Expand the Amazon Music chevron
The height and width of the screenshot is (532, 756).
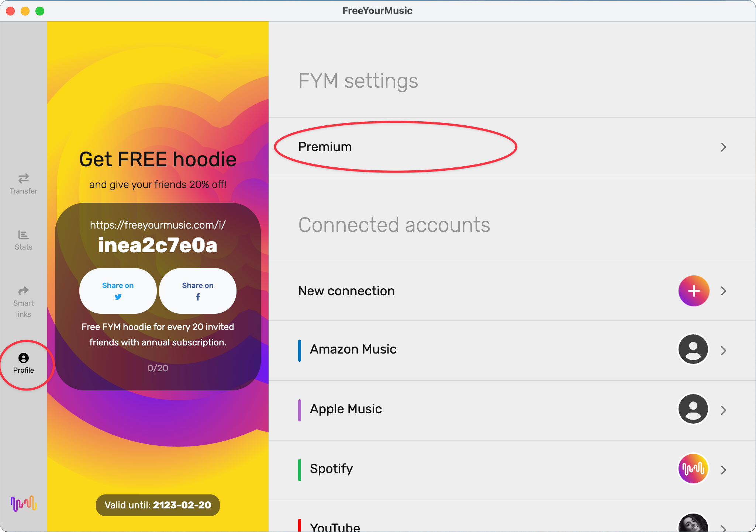724,350
